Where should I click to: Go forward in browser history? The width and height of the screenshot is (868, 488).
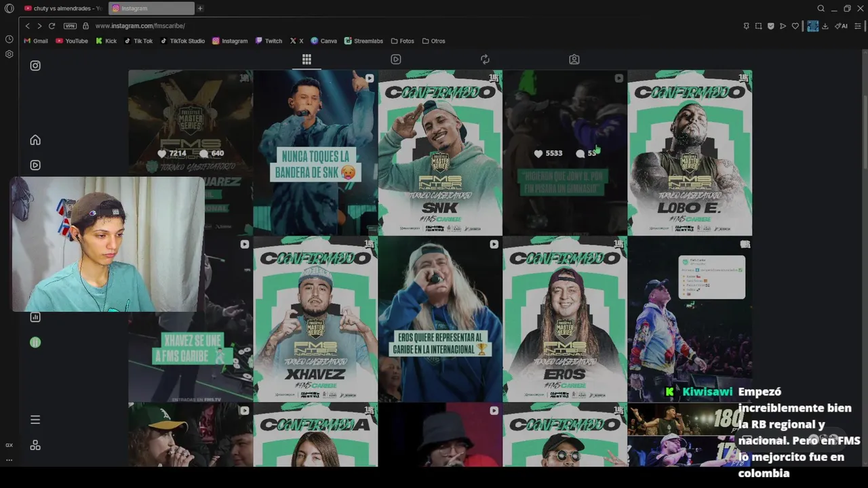click(x=39, y=26)
